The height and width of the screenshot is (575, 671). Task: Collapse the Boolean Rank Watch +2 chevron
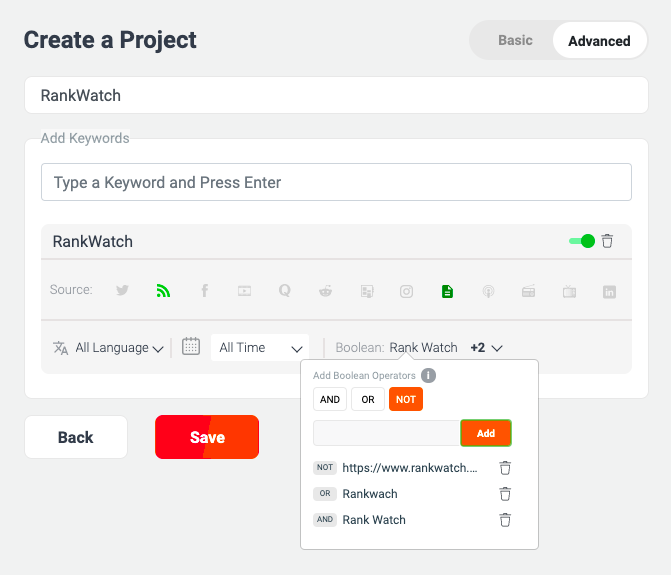[497, 348]
